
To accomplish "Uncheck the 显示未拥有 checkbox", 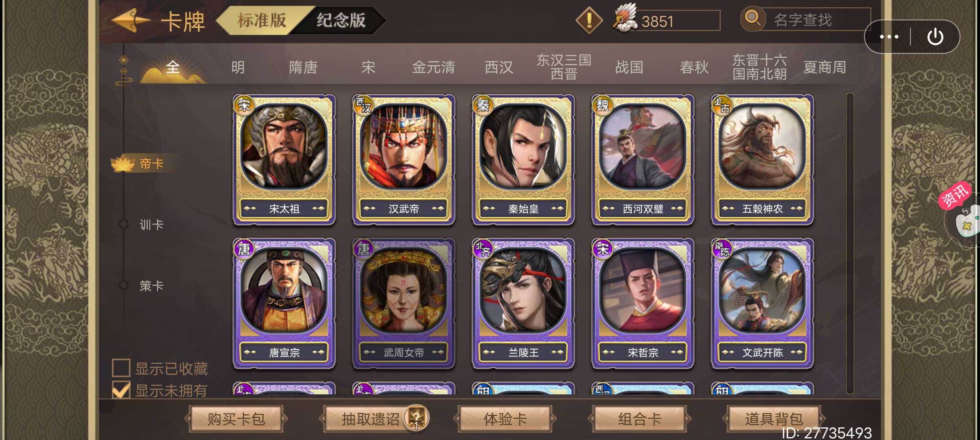I will point(121,390).
